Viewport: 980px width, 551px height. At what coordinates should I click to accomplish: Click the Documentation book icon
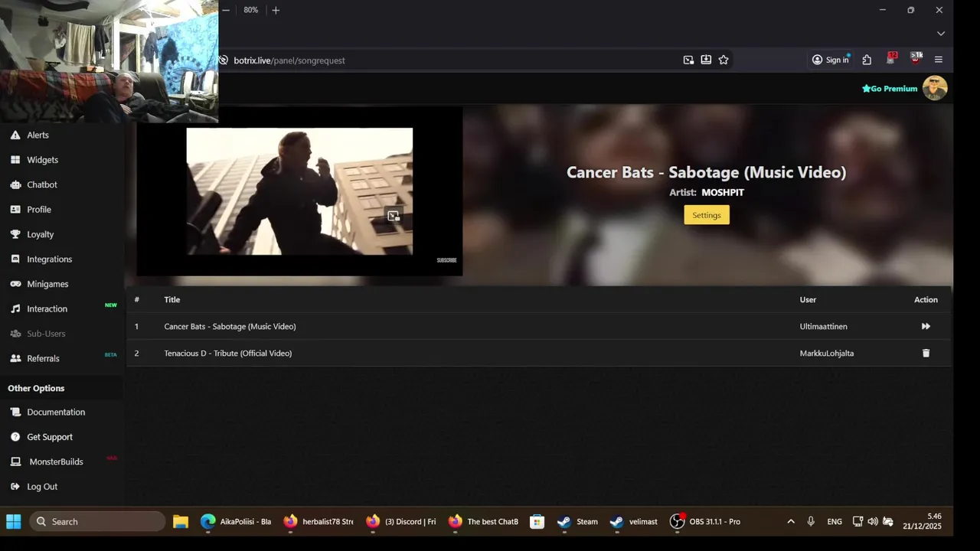15,412
